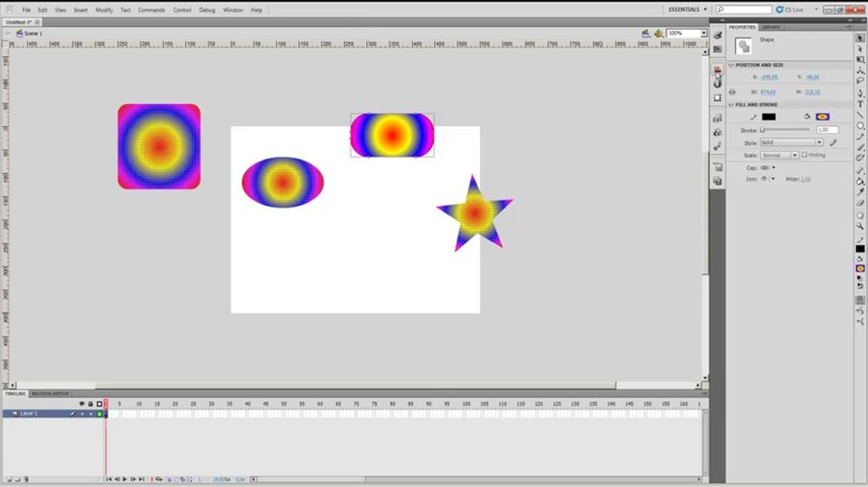The width and height of the screenshot is (868, 487).
Task: Toggle outline square of Layer 1
Action: click(x=100, y=414)
